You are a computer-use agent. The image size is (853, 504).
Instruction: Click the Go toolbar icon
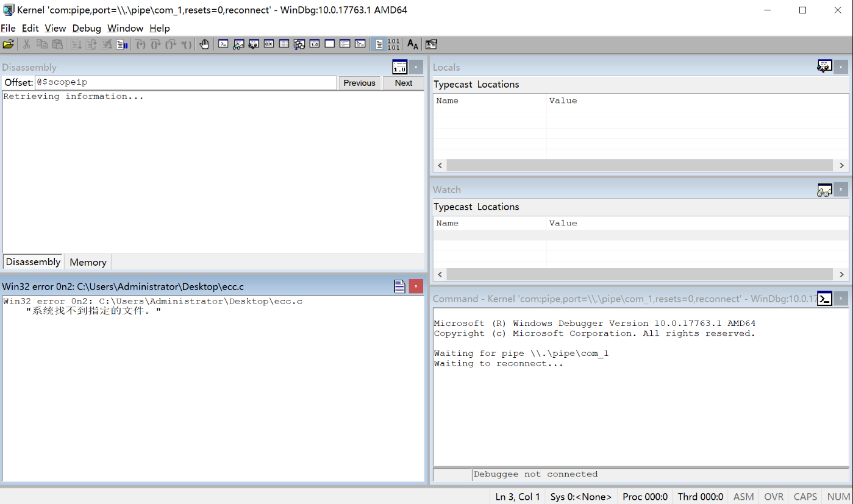click(76, 44)
